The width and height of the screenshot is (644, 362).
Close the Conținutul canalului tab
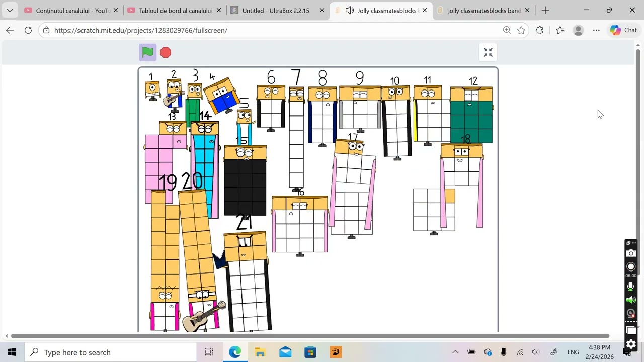[116, 10]
